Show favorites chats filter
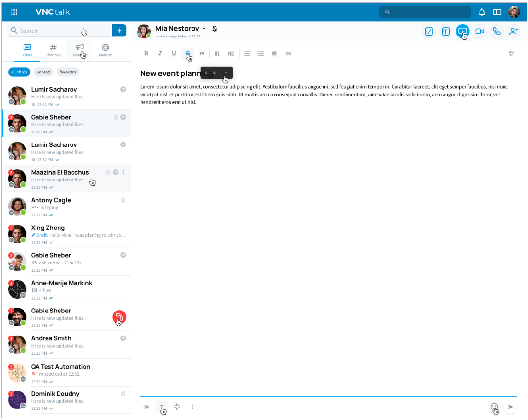This screenshot has height=420, width=528. click(x=68, y=72)
